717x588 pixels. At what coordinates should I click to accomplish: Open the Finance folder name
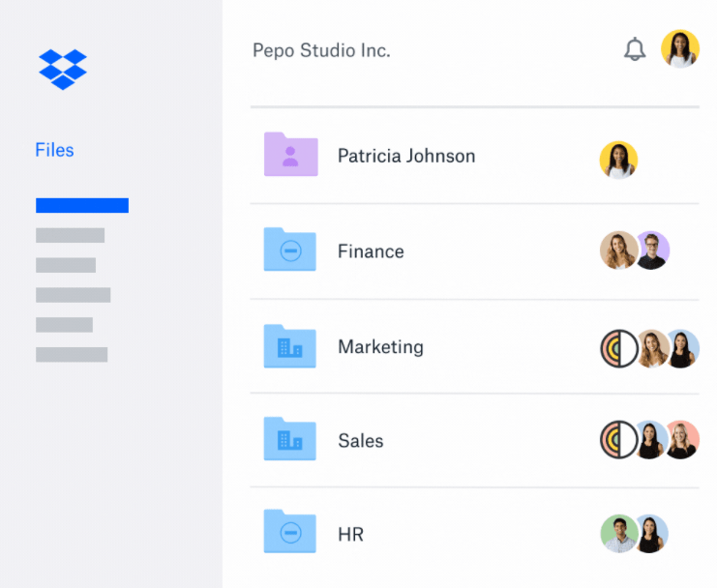371,251
